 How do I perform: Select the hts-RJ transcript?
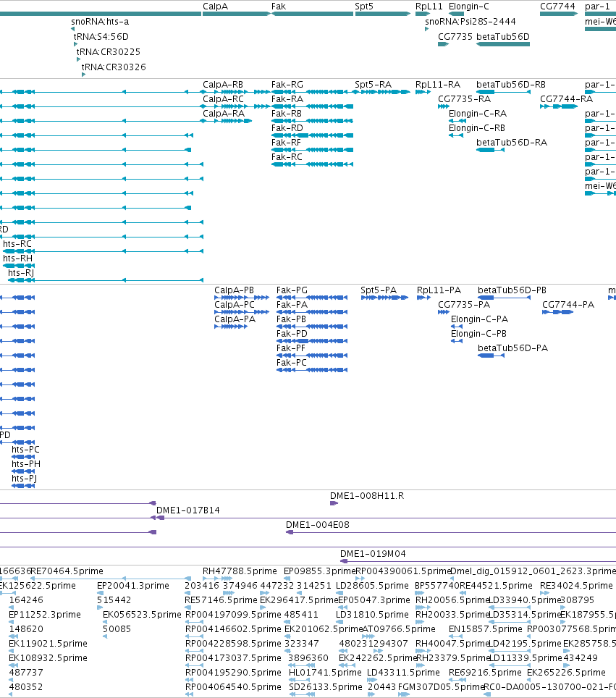tap(106, 280)
